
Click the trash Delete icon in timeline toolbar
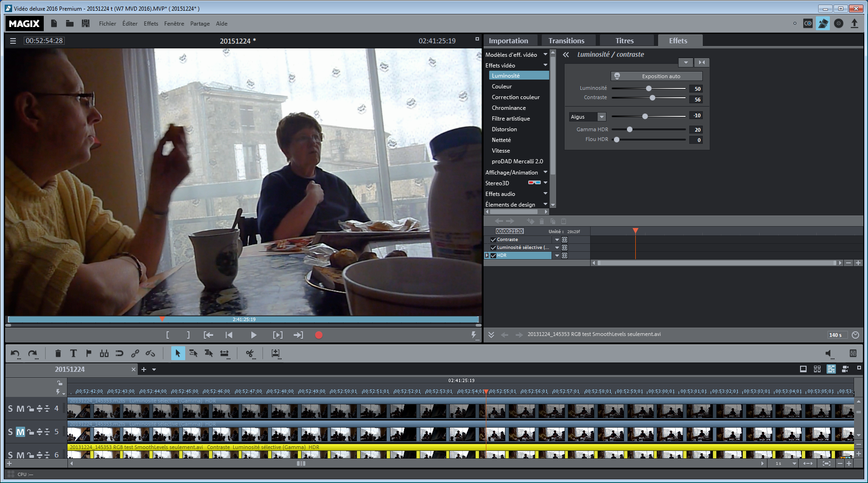click(58, 354)
